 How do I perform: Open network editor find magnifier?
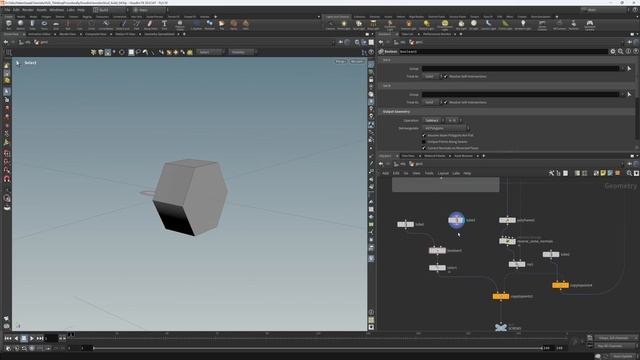coord(629,173)
